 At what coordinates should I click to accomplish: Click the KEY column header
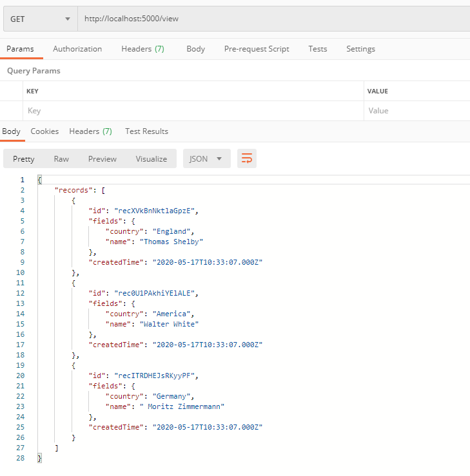tap(32, 91)
